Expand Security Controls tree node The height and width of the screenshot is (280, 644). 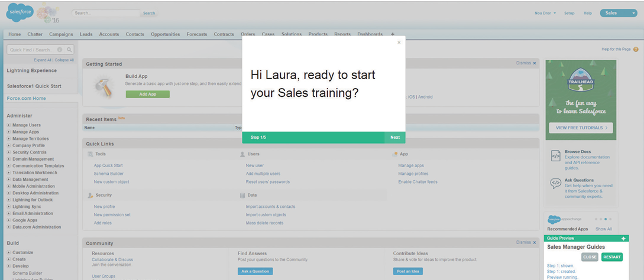(x=9, y=152)
